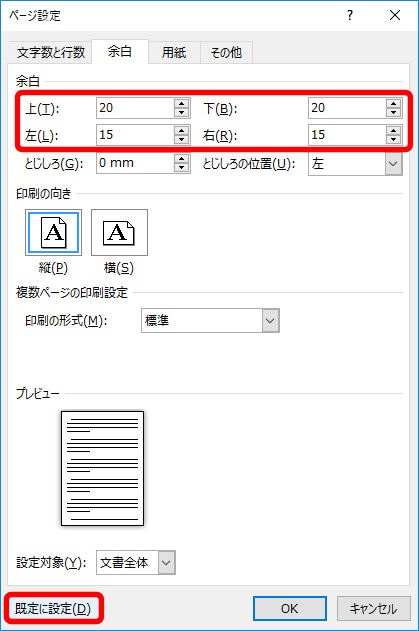Open the とじしろの位置 dropdown
The width and height of the screenshot is (419, 631).
[393, 164]
